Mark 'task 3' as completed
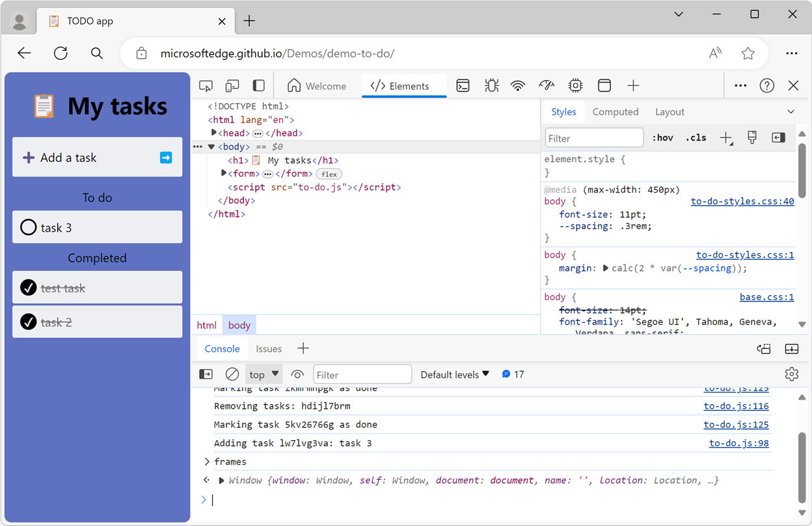The width and height of the screenshot is (812, 526). pyautogui.click(x=28, y=227)
